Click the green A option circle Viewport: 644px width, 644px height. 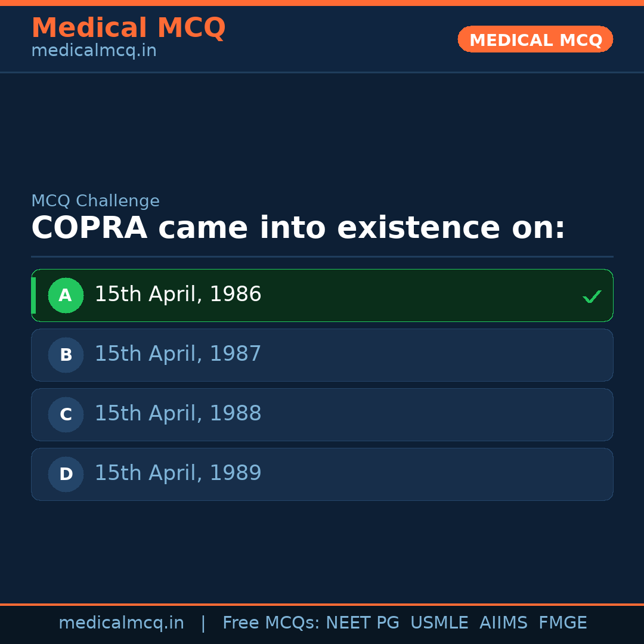tap(66, 295)
